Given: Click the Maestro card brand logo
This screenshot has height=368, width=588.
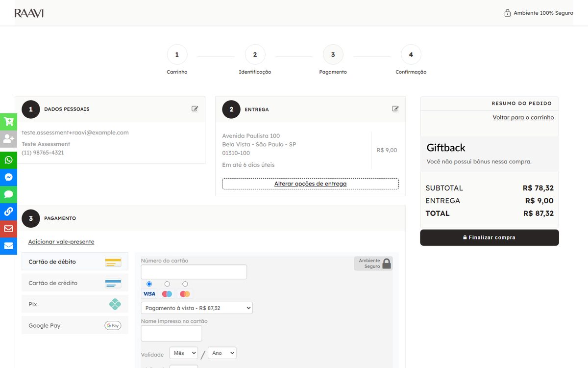Looking at the screenshot, I should tap(167, 294).
